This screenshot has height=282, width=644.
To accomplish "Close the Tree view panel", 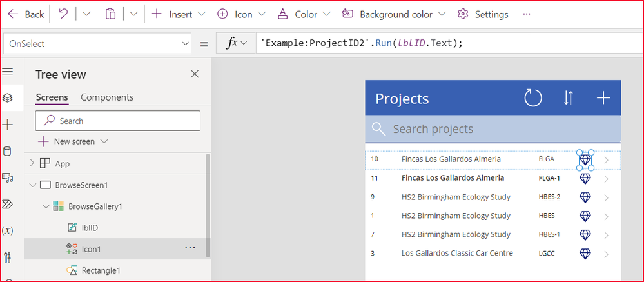I will tap(195, 74).
